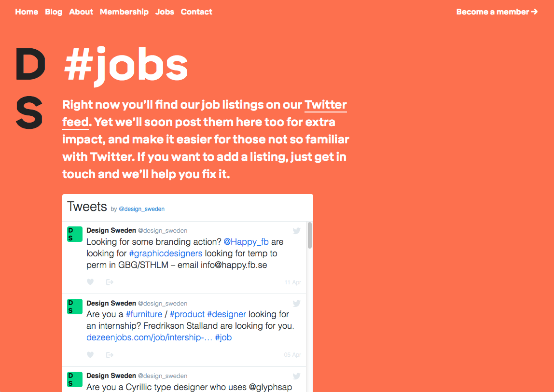
Task: Click Twitter bird icon on second tweet
Action: tap(296, 303)
